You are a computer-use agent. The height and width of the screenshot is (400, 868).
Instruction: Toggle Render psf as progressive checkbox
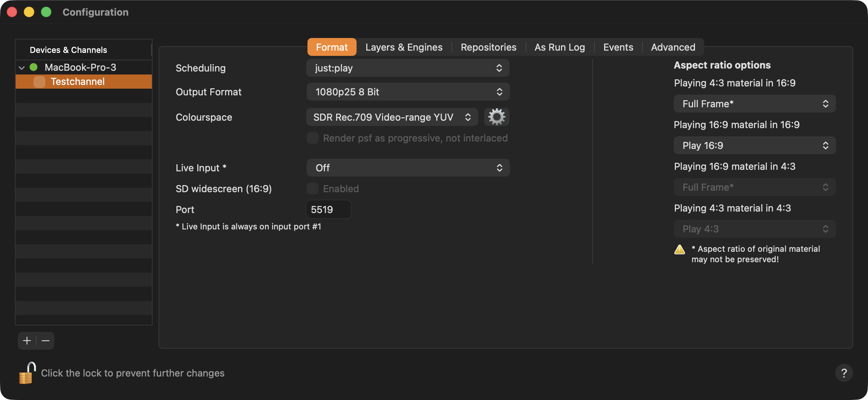click(x=313, y=138)
